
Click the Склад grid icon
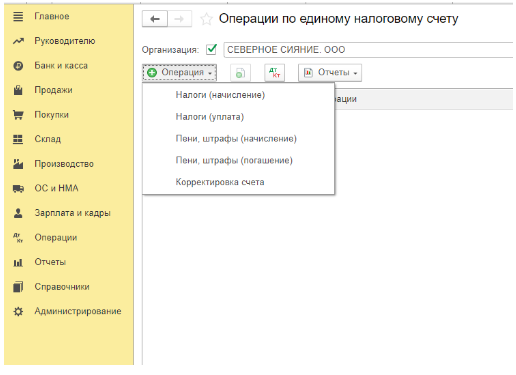[x=18, y=139]
